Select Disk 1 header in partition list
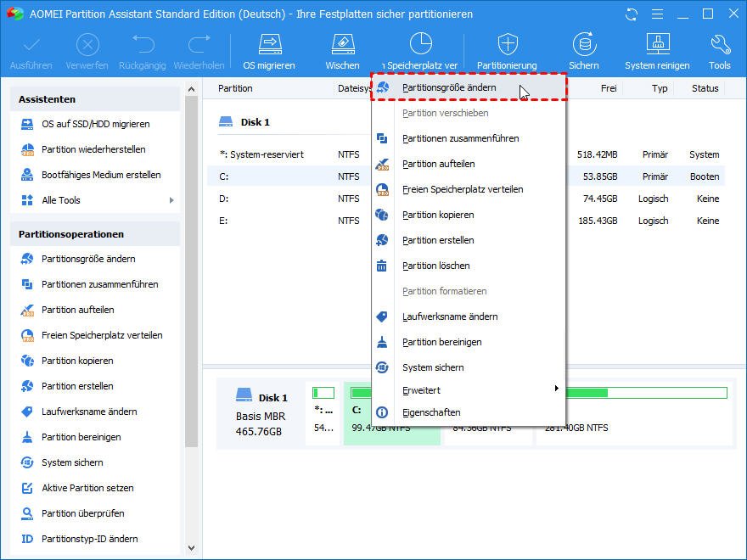 [244, 122]
